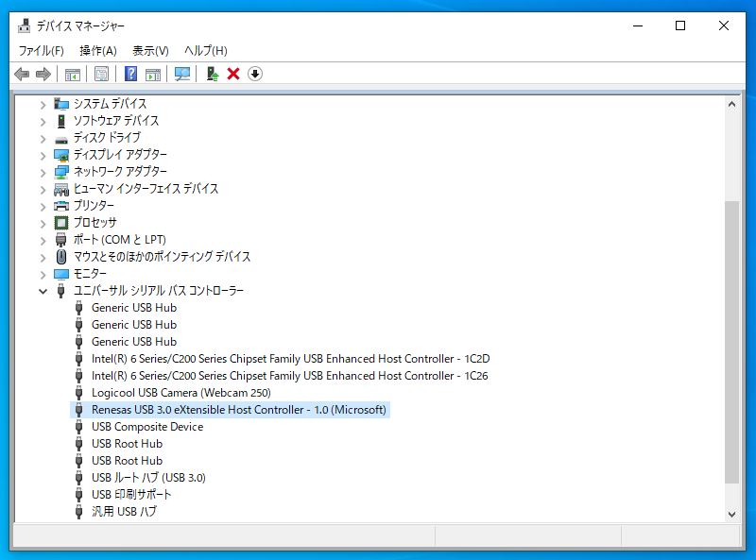Image resolution: width=756 pixels, height=560 pixels.
Task: Select the Host Controller - 1C2D entry
Action: (290, 359)
